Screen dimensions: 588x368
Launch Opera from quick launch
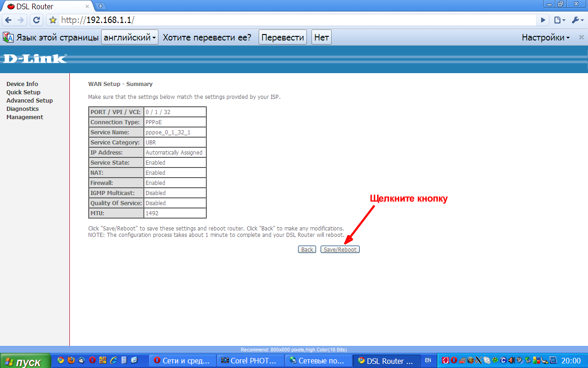pyautogui.click(x=92, y=360)
